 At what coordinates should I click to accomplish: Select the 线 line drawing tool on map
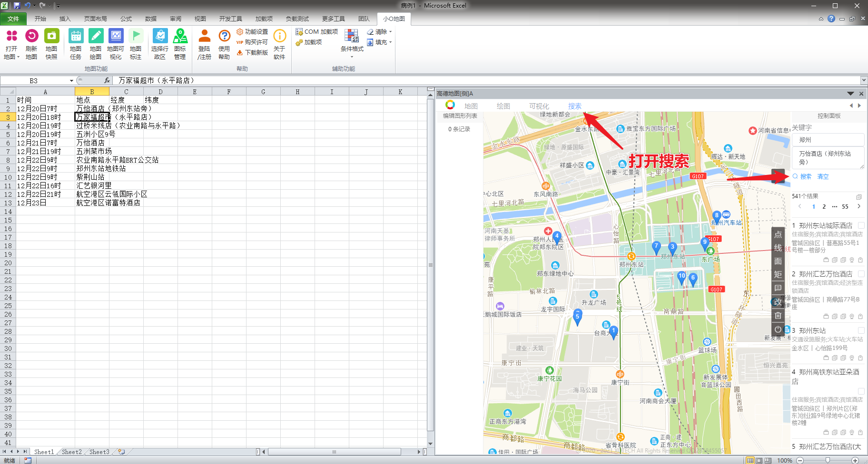[x=778, y=248]
